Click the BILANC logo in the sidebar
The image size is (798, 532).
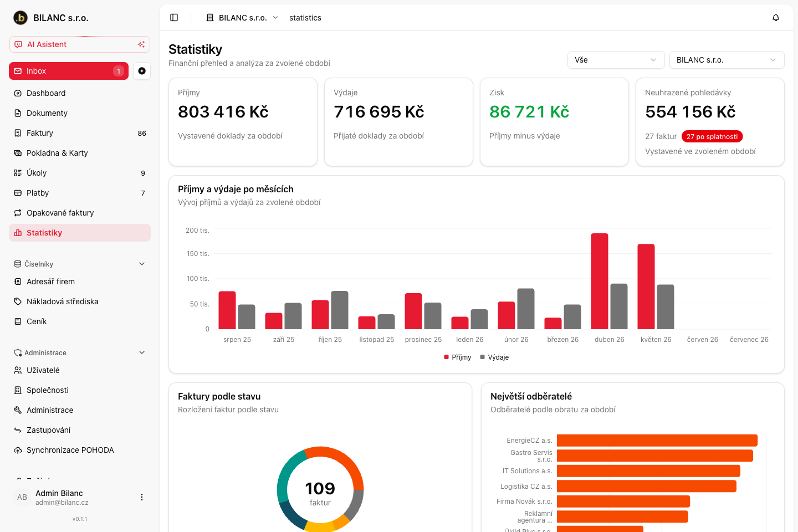click(x=21, y=18)
